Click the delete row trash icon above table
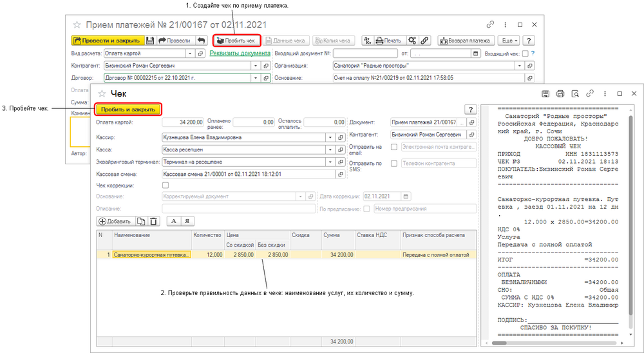This screenshot has height=353, width=644. click(153, 221)
